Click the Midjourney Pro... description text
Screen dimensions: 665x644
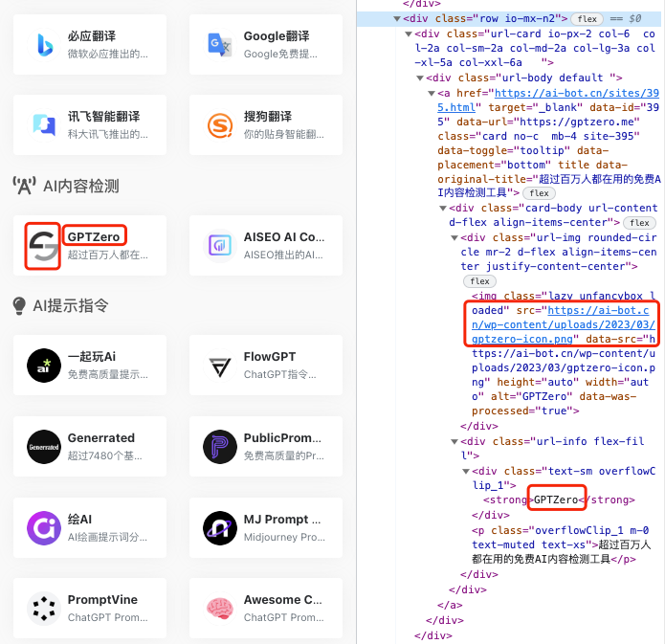pyautogui.click(x=284, y=537)
